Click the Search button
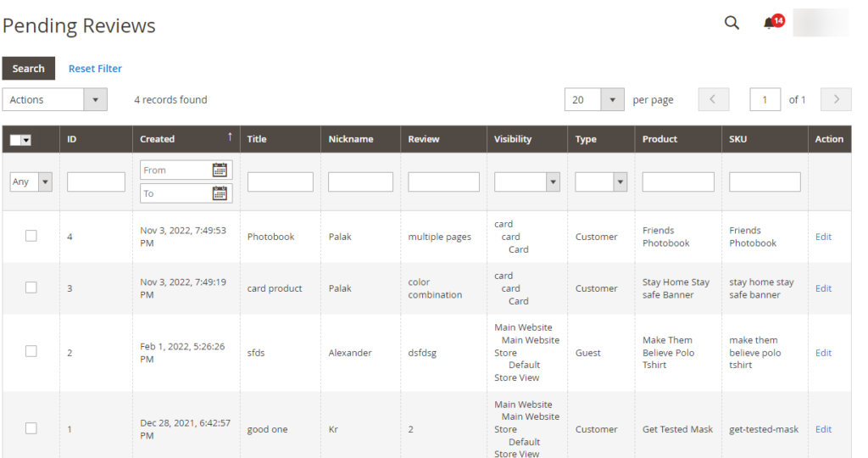Image resolution: width=868 pixels, height=458 pixels. (x=28, y=69)
